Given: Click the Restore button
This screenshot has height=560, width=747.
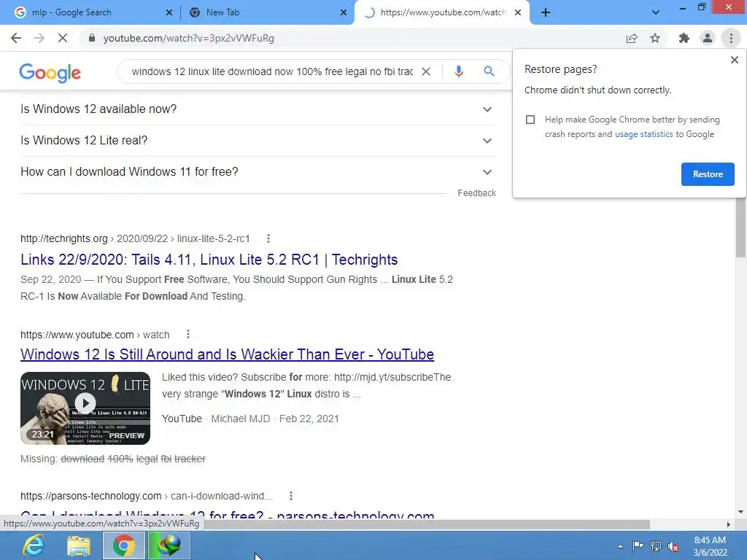Looking at the screenshot, I should coord(708,174).
